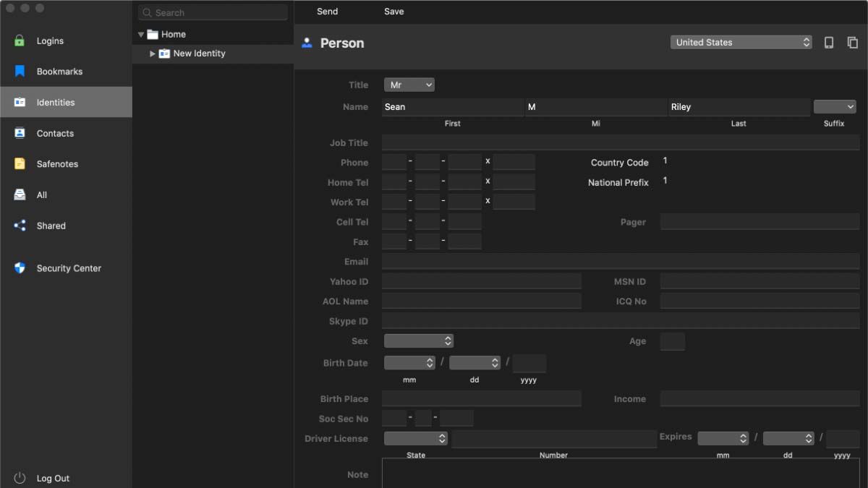
Task: Open the United States country dropdown
Action: pos(739,42)
